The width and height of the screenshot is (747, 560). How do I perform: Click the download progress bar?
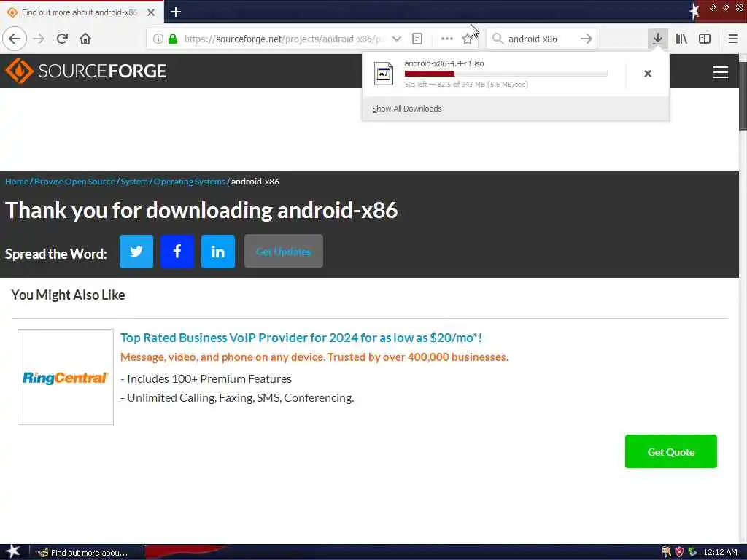pos(506,74)
